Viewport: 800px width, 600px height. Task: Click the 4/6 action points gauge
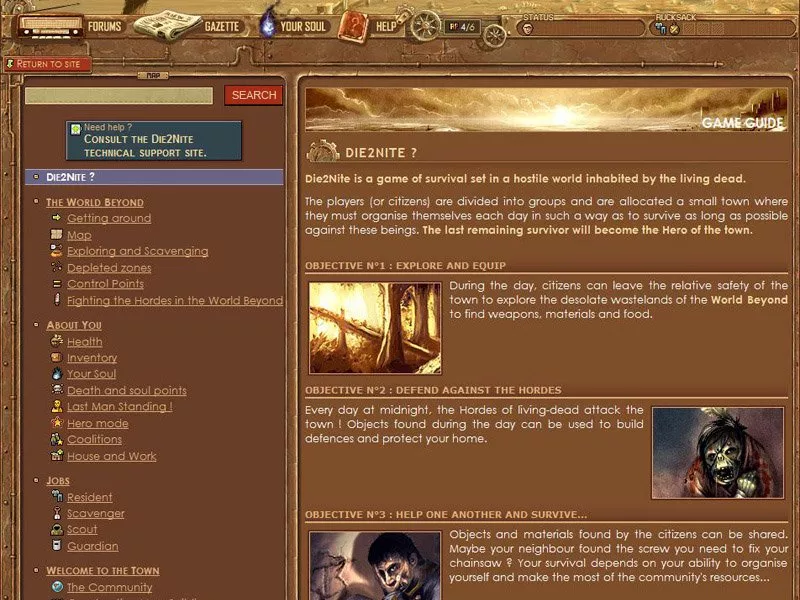460,28
